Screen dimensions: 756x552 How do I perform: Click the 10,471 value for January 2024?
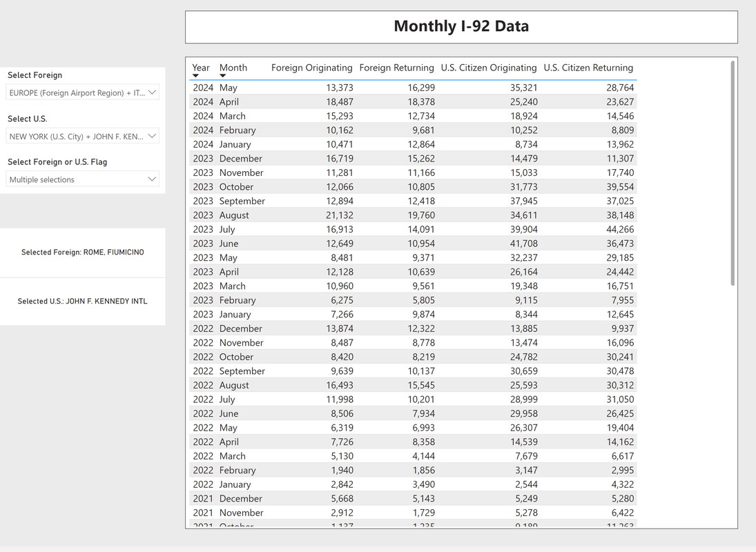tap(340, 144)
